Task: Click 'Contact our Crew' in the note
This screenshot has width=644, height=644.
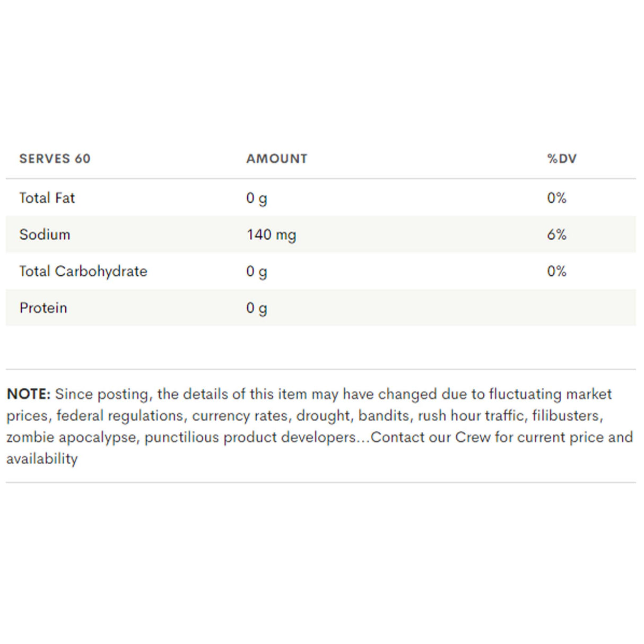Action: pos(430,437)
